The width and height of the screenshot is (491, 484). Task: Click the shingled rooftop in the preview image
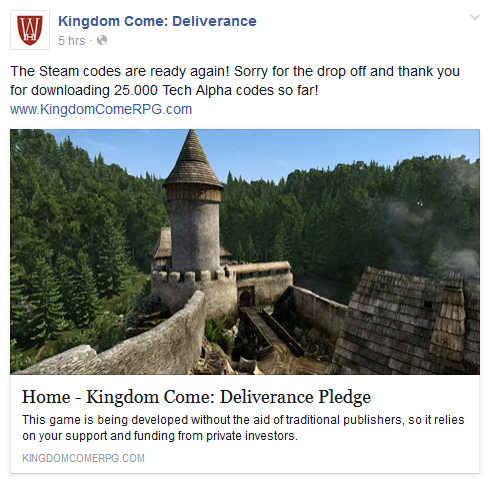408,322
